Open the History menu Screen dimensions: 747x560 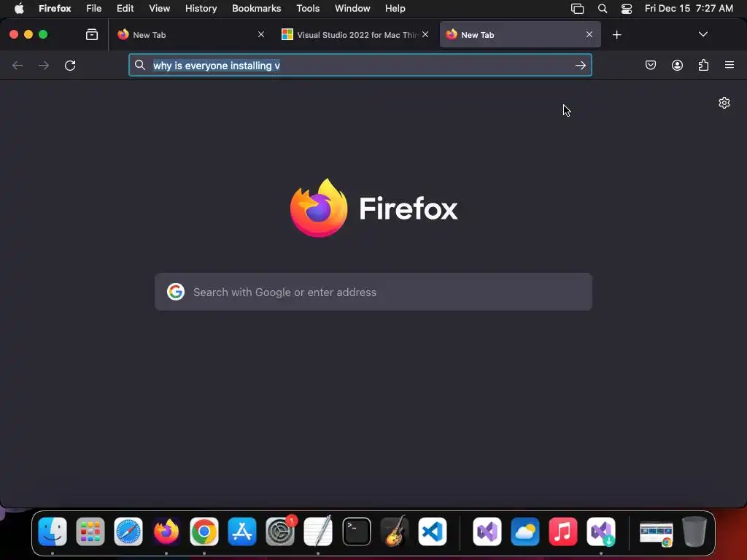pos(201,8)
